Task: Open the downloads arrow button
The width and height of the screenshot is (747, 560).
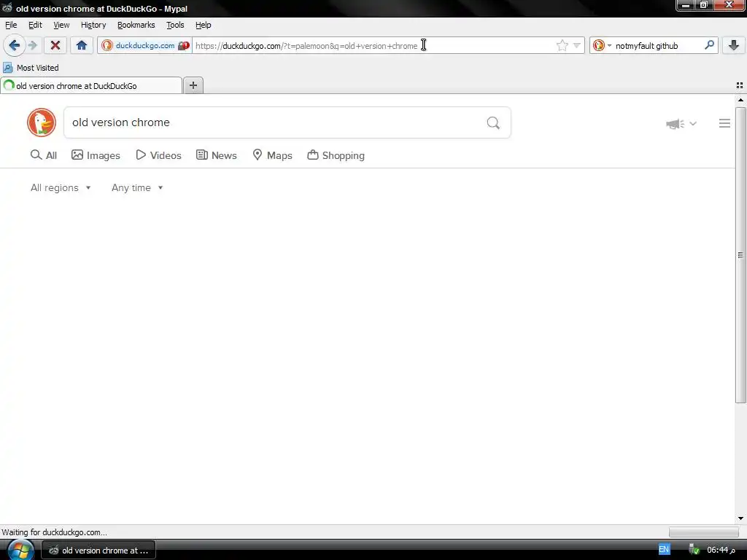Action: point(734,45)
